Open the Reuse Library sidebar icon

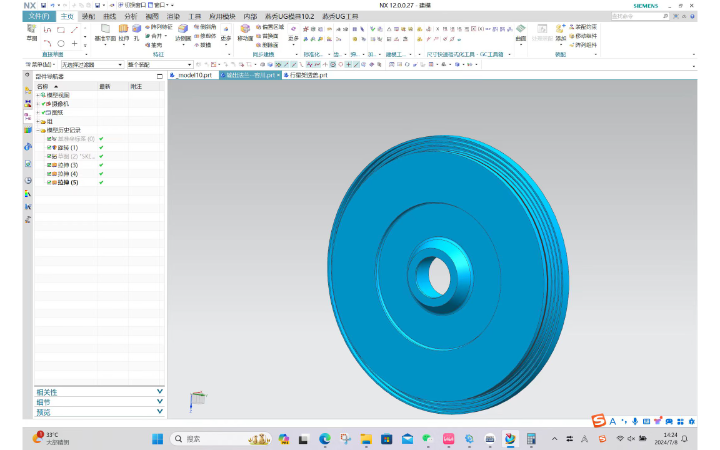click(28, 130)
